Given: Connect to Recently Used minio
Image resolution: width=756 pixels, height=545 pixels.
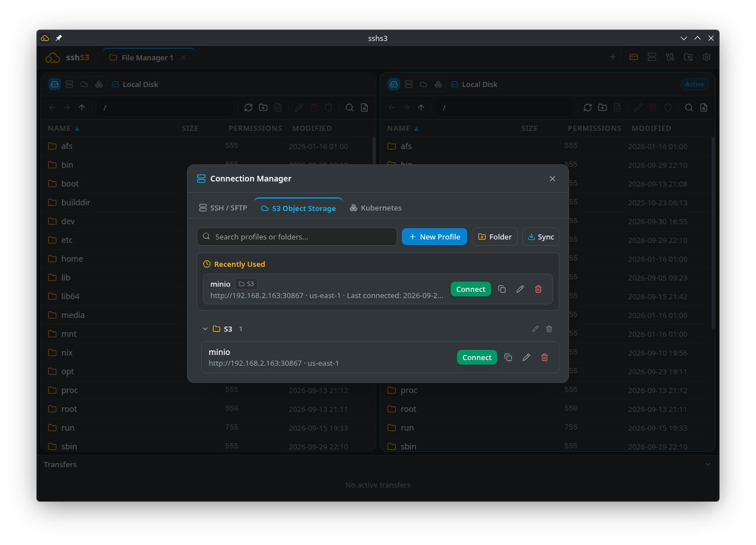Looking at the screenshot, I should point(471,289).
